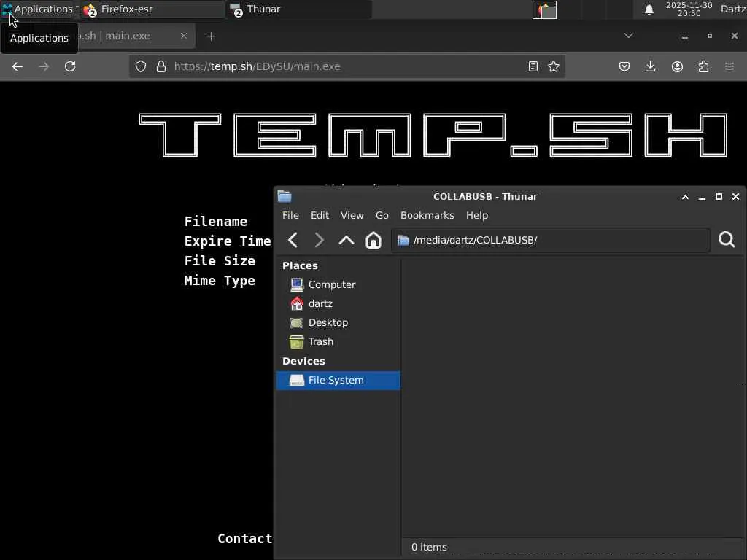The image size is (747, 560).
Task: Go back in Thunar navigation
Action: (x=293, y=240)
